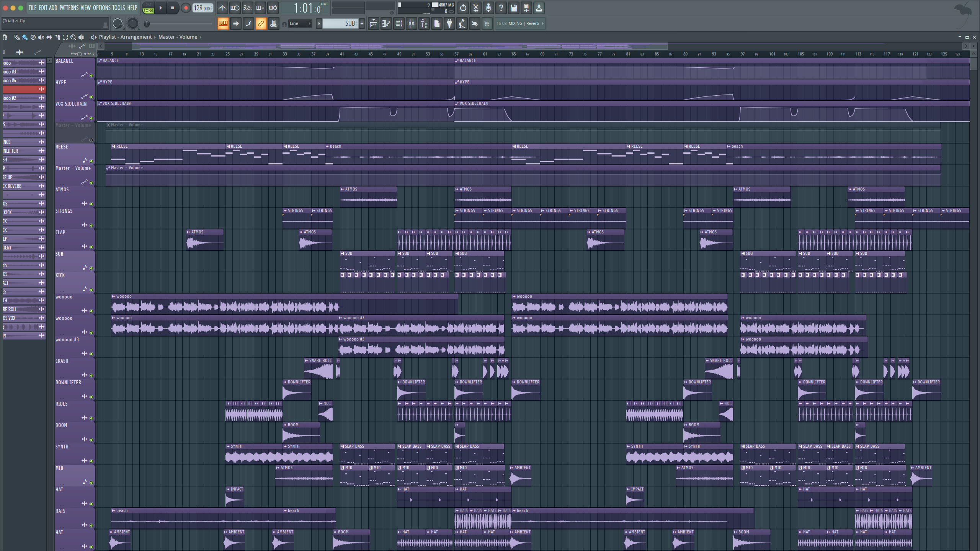The height and width of the screenshot is (551, 980).
Task: Open the first BALANCE clip menu icon
Action: (100, 60)
